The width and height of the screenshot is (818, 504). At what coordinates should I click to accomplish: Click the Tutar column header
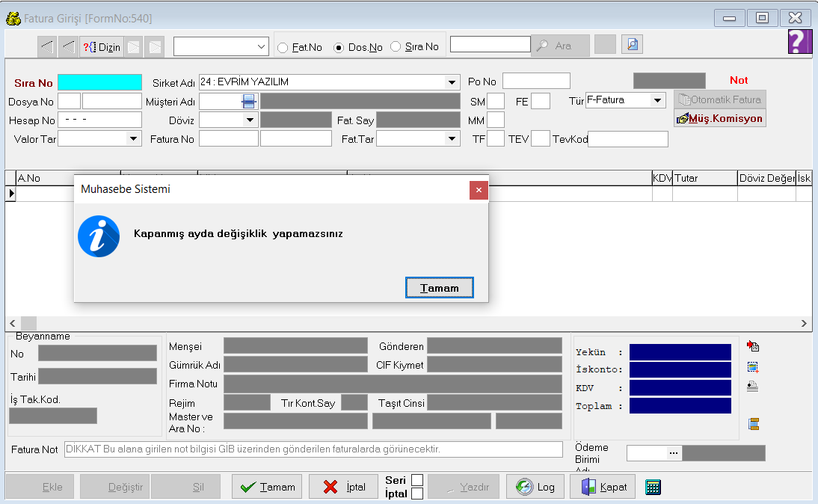pyautogui.click(x=705, y=179)
